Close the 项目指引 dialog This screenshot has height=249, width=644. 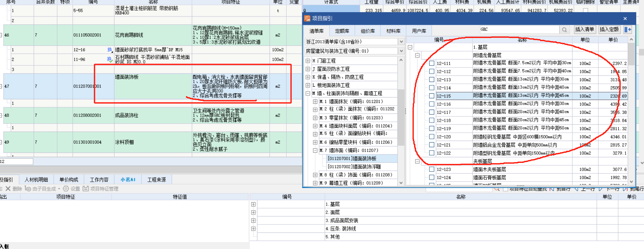[625, 19]
